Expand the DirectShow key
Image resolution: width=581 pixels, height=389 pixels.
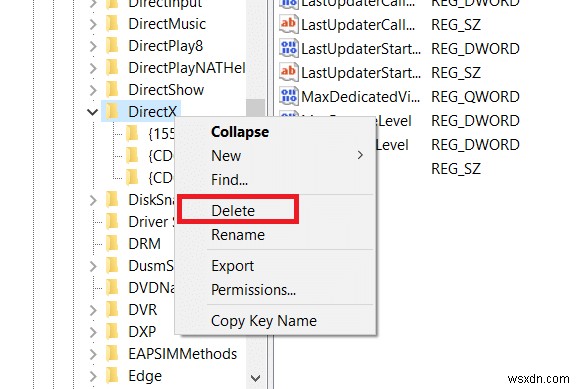[93, 90]
